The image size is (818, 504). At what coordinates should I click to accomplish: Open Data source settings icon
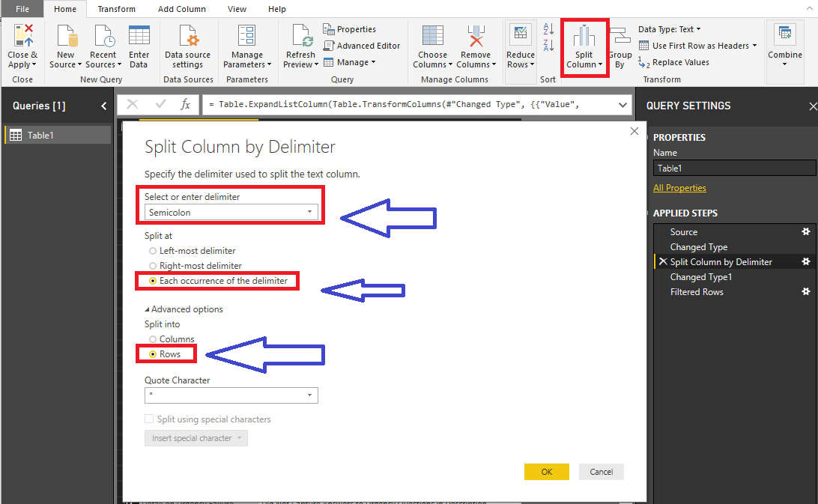(x=187, y=37)
